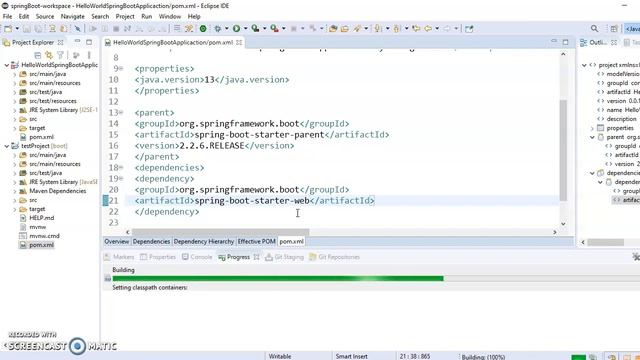The image size is (640, 360).
Task: Close the pom.xml editor tab
Action: click(x=239, y=42)
